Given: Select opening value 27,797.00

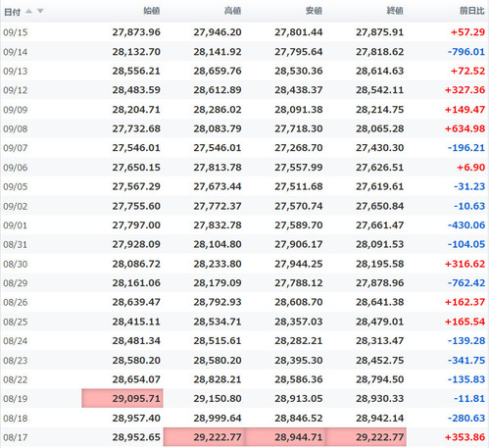Looking at the screenshot, I should tap(136, 225).
